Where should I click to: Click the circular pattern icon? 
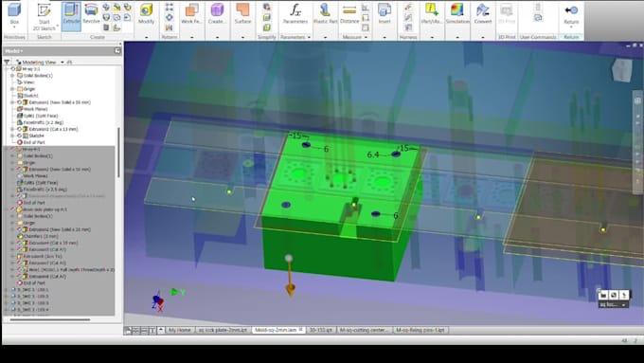tap(170, 17)
